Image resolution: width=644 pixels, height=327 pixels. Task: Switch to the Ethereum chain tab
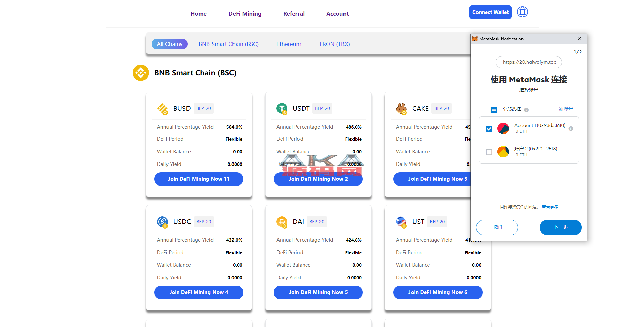pos(289,44)
